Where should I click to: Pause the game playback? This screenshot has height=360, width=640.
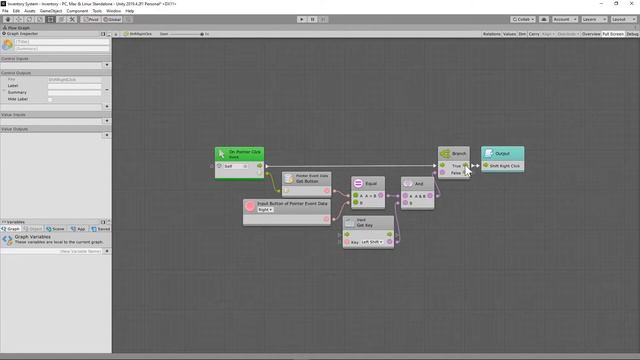point(312,19)
